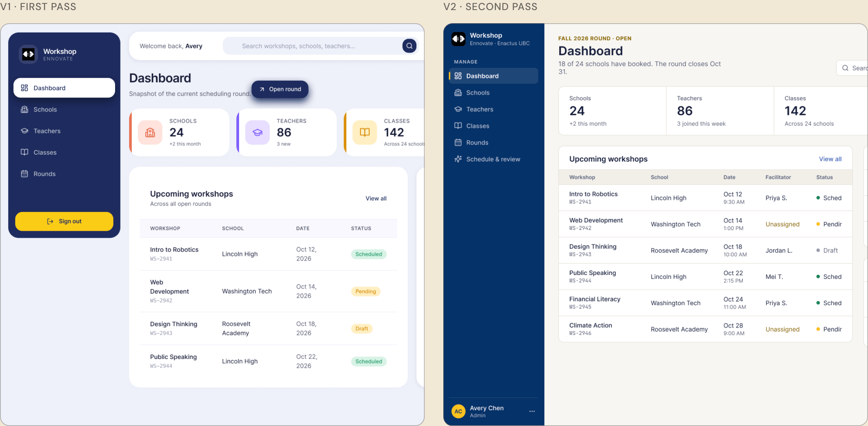Click Climate Action row title in V2 table
This screenshot has height=426, width=868.
pyautogui.click(x=591, y=325)
